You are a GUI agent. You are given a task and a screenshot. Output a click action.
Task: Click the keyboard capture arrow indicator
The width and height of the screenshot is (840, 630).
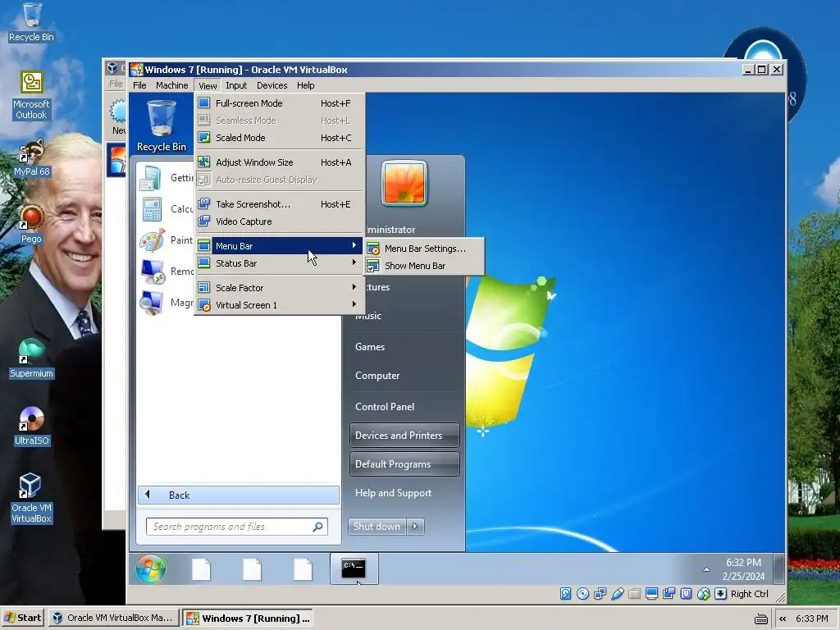coord(720,594)
